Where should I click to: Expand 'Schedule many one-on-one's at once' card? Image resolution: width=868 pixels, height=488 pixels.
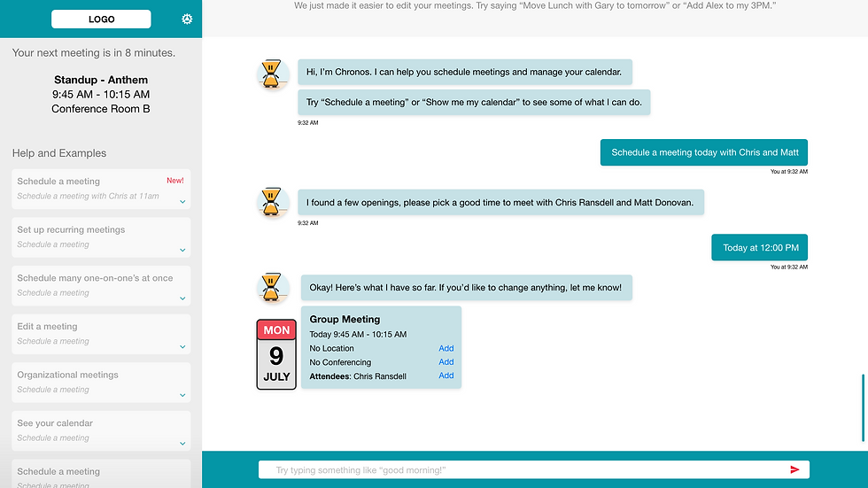point(182,298)
